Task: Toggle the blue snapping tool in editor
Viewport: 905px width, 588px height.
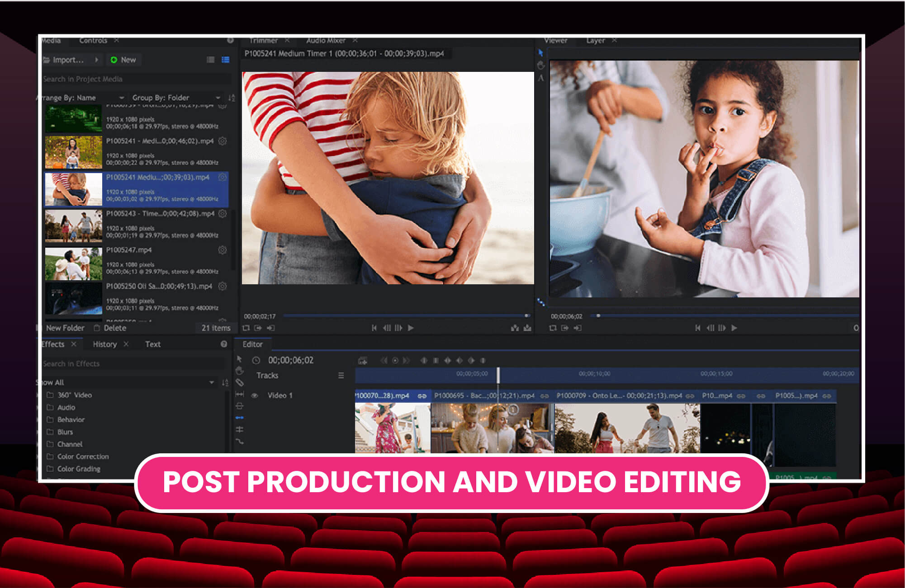Action: 240,418
